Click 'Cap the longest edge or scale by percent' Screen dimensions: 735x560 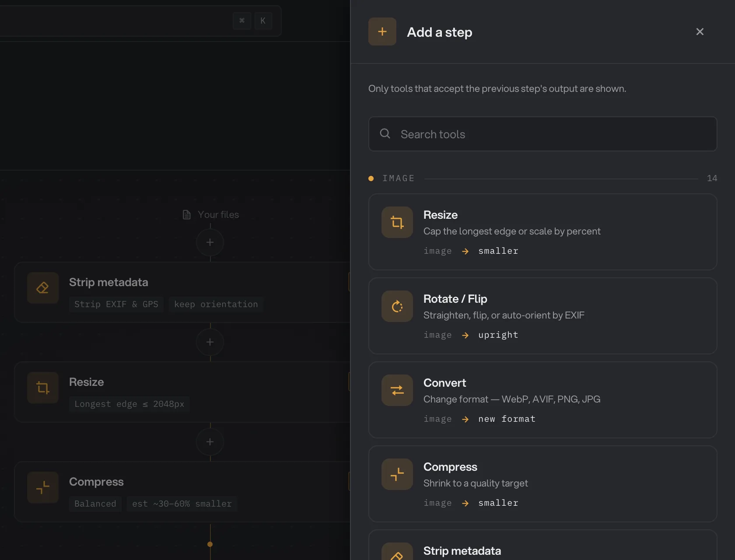click(x=512, y=231)
